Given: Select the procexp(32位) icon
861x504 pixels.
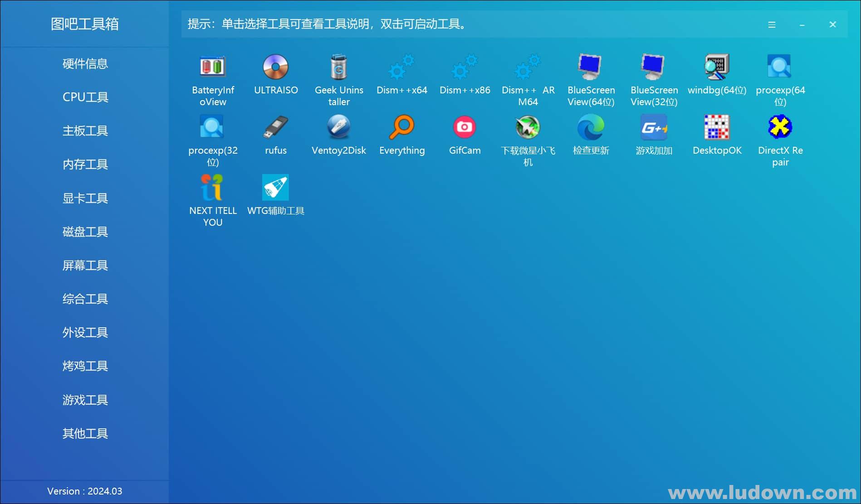Looking at the screenshot, I should click(213, 127).
